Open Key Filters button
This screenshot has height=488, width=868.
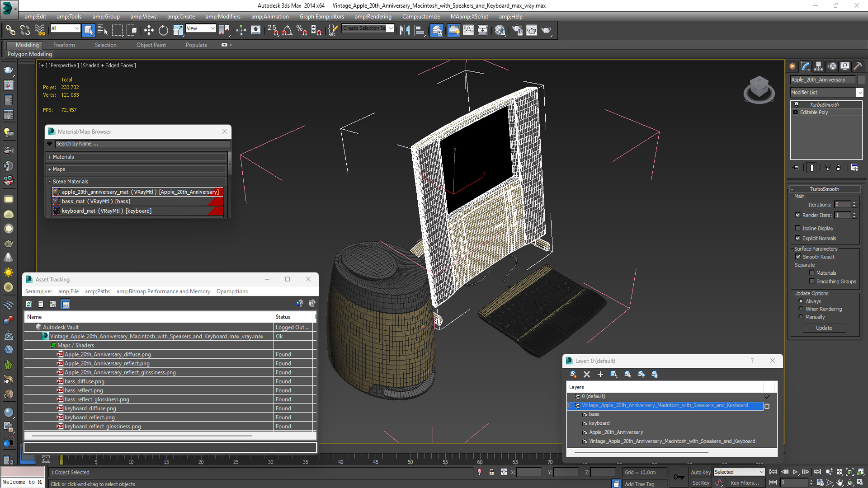pos(745,483)
